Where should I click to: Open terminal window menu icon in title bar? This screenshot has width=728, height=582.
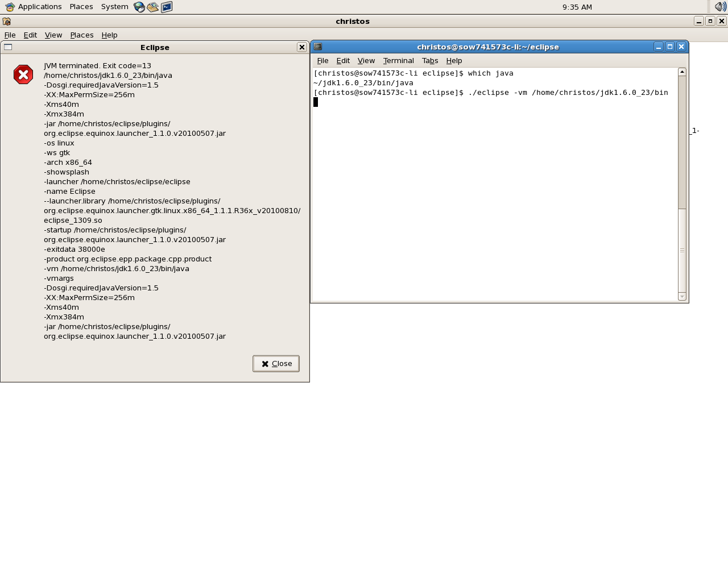coord(318,47)
